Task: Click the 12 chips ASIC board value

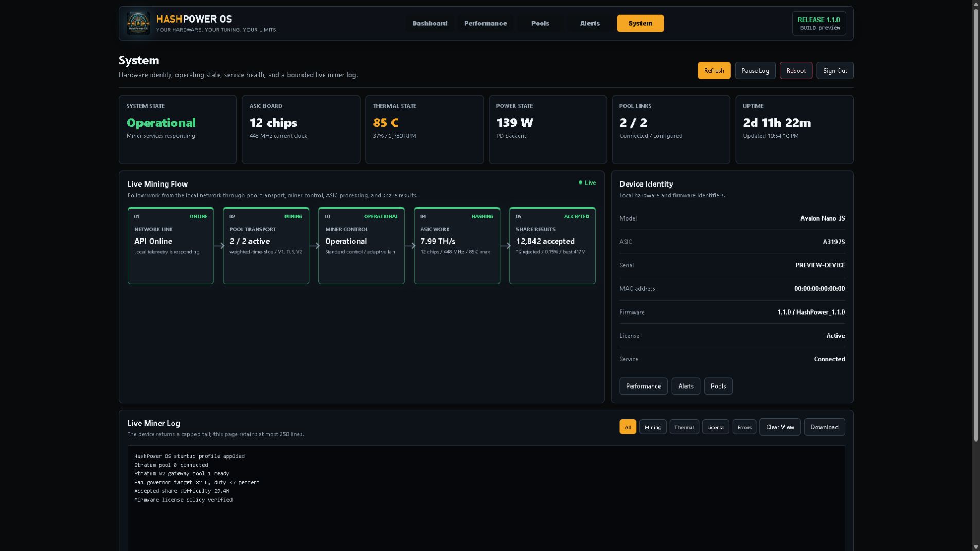Action: pyautogui.click(x=273, y=123)
